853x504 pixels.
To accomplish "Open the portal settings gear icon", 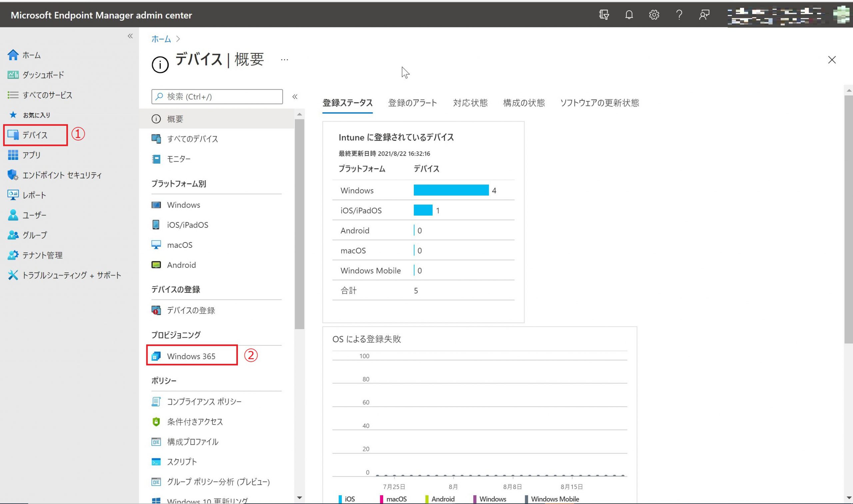I will click(x=654, y=15).
